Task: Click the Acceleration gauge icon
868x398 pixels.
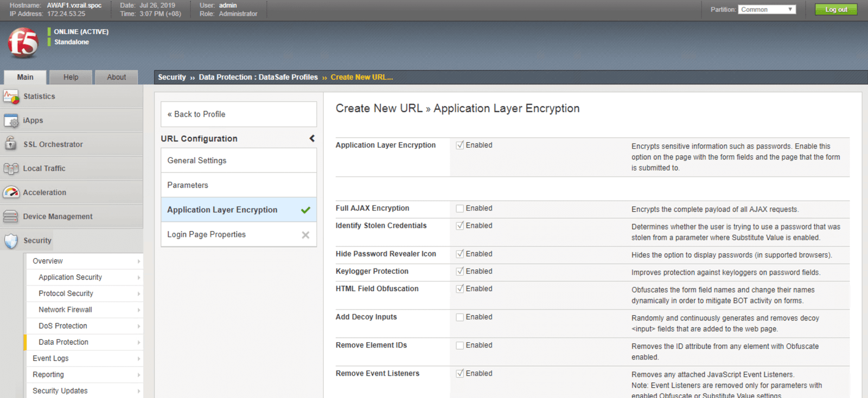Action: (x=11, y=192)
